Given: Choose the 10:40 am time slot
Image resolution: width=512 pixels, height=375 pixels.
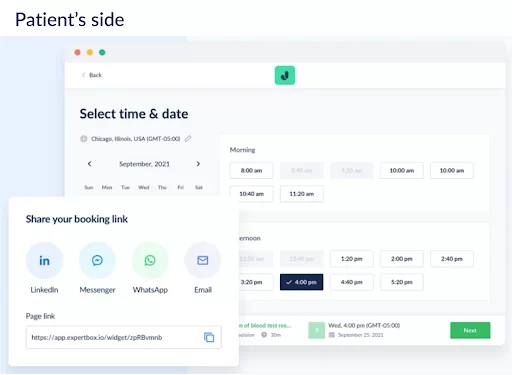Looking at the screenshot, I should coord(251,194).
